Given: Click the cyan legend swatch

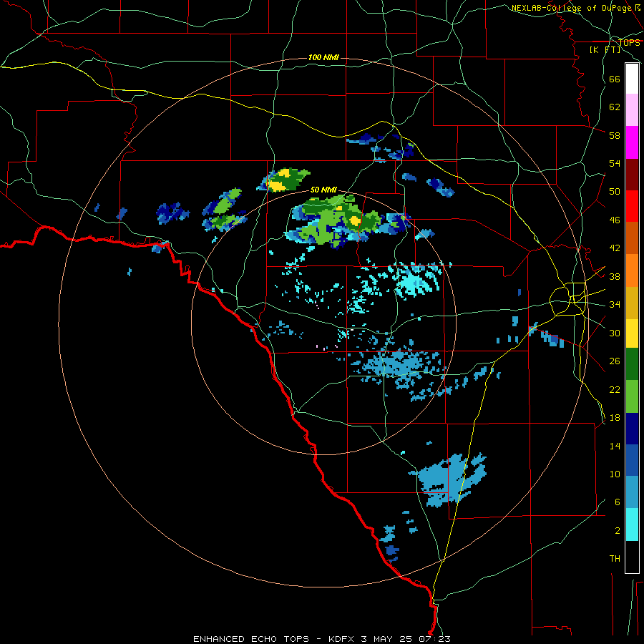Looking at the screenshot, I should click(x=632, y=525).
